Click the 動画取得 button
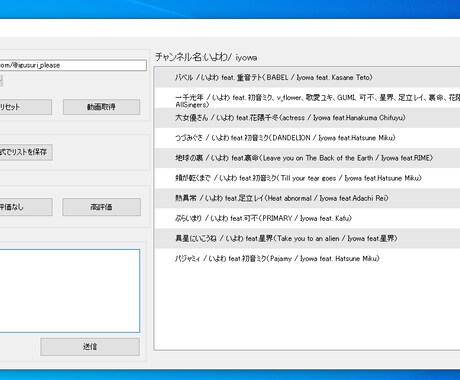 pyautogui.click(x=101, y=107)
